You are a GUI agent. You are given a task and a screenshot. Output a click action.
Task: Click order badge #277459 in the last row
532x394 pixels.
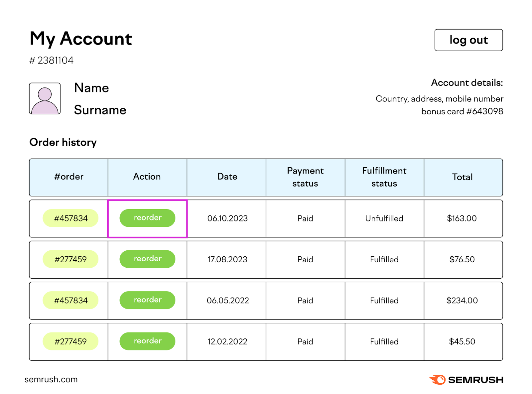tap(70, 341)
